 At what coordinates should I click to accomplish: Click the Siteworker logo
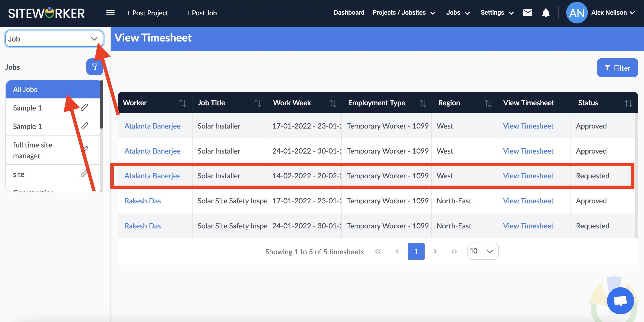point(46,13)
